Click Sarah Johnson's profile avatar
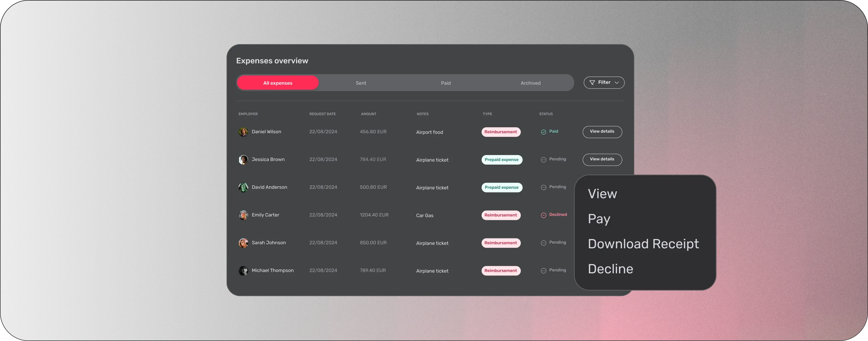 point(243,243)
